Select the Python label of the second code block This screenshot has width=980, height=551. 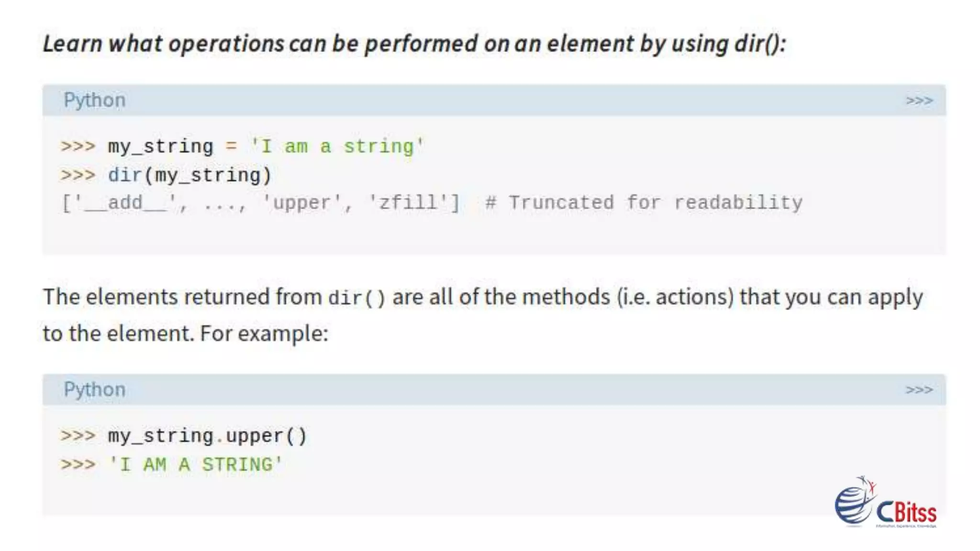click(x=95, y=390)
